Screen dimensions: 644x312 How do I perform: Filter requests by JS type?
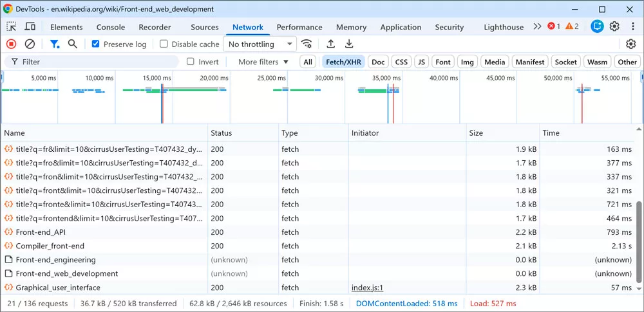[421, 62]
